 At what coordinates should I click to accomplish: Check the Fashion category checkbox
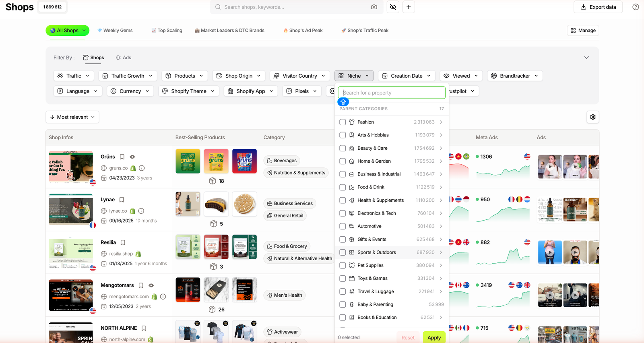click(x=343, y=122)
